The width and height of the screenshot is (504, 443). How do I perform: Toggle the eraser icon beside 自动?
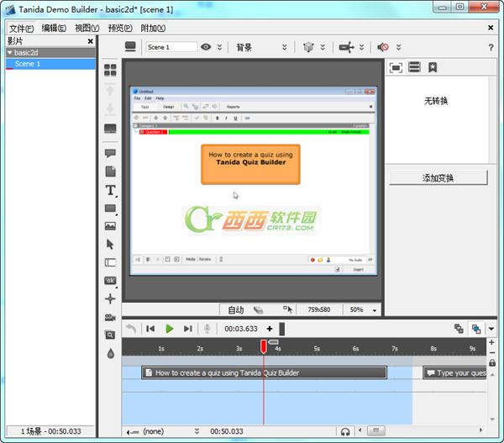(x=258, y=310)
